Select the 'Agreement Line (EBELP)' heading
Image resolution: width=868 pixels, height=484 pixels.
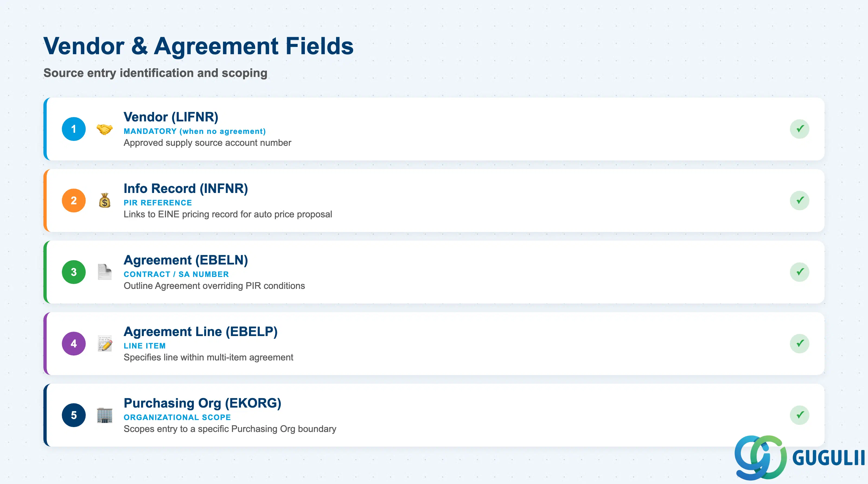[x=200, y=331]
